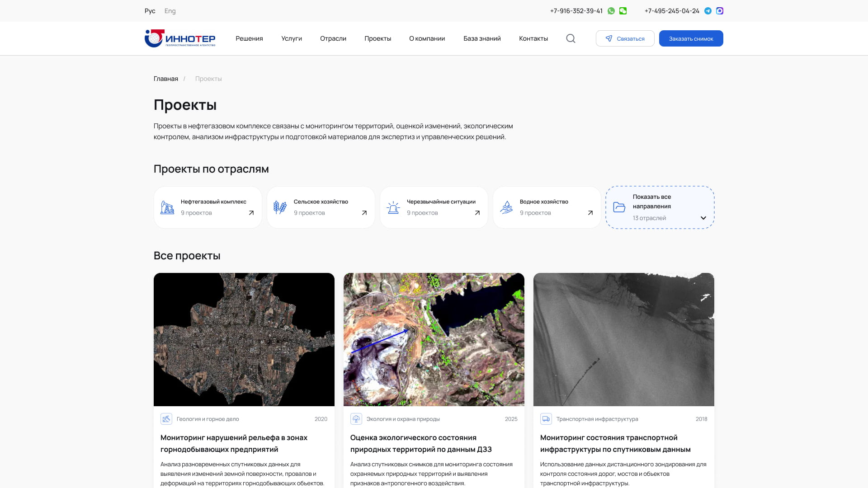Image resolution: width=868 pixels, height=488 pixels.
Task: Click the Innoter logo
Action: (x=180, y=38)
